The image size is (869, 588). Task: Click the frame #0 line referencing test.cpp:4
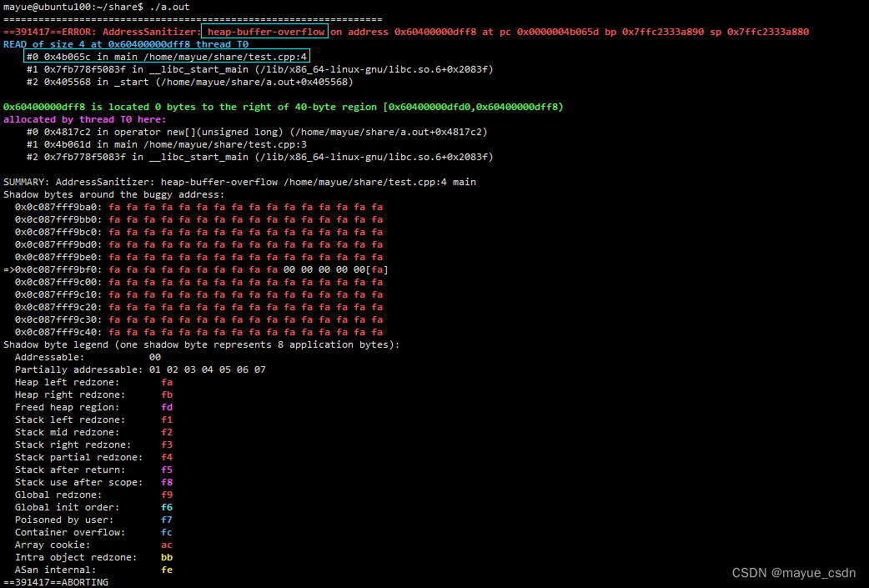pos(167,57)
